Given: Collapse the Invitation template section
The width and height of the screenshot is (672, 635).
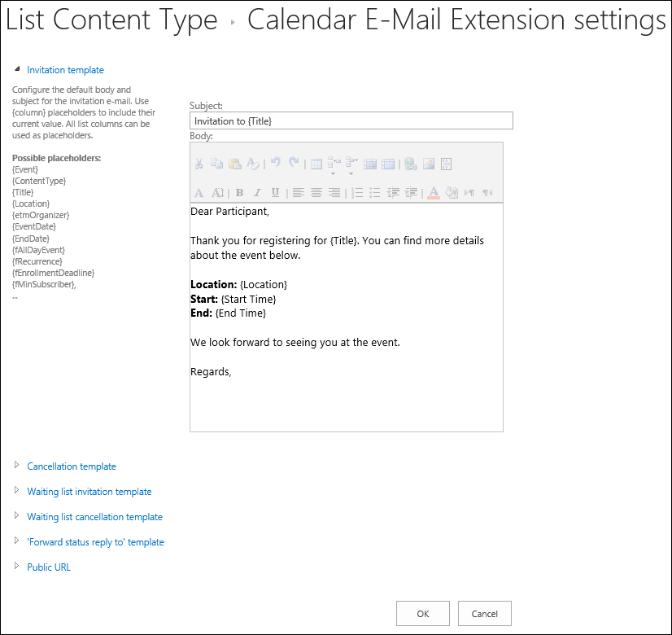Looking at the screenshot, I should pos(17,68).
